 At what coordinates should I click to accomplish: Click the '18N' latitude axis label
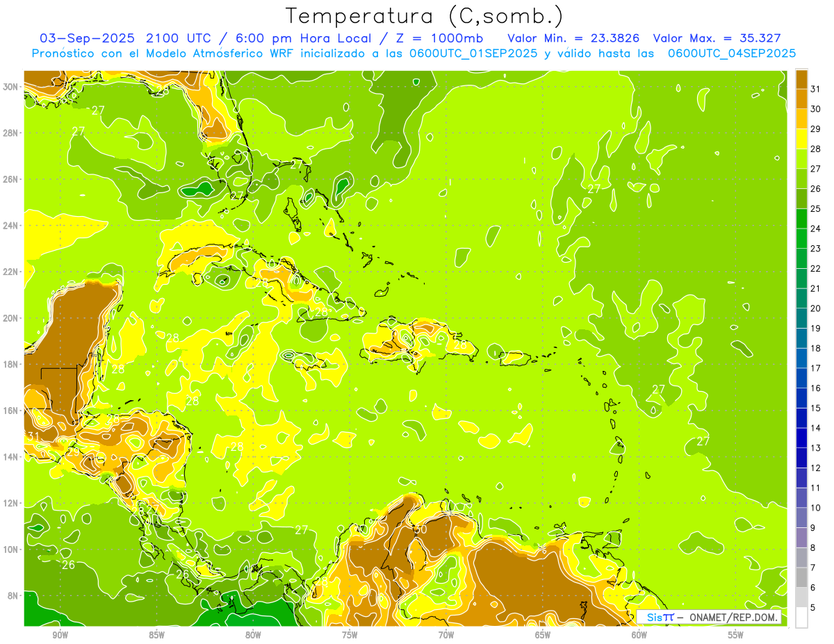tap(11, 364)
